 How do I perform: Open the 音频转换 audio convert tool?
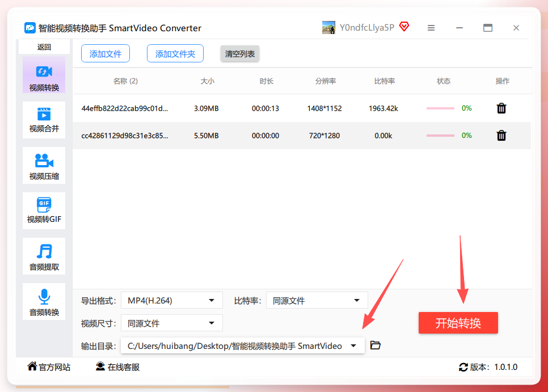44,301
